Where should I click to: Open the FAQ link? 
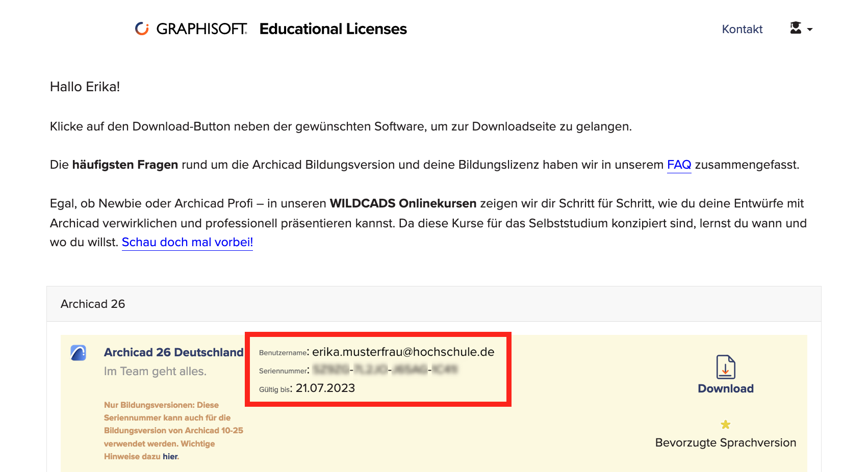679,165
